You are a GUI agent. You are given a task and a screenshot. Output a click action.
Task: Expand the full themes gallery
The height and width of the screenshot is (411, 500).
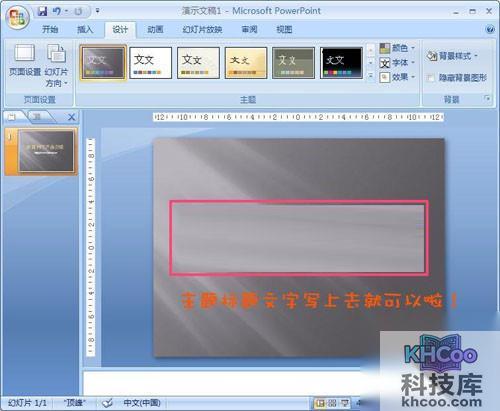click(371, 76)
